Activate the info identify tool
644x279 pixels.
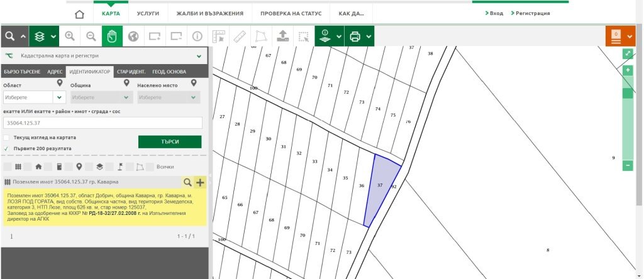pos(197,36)
